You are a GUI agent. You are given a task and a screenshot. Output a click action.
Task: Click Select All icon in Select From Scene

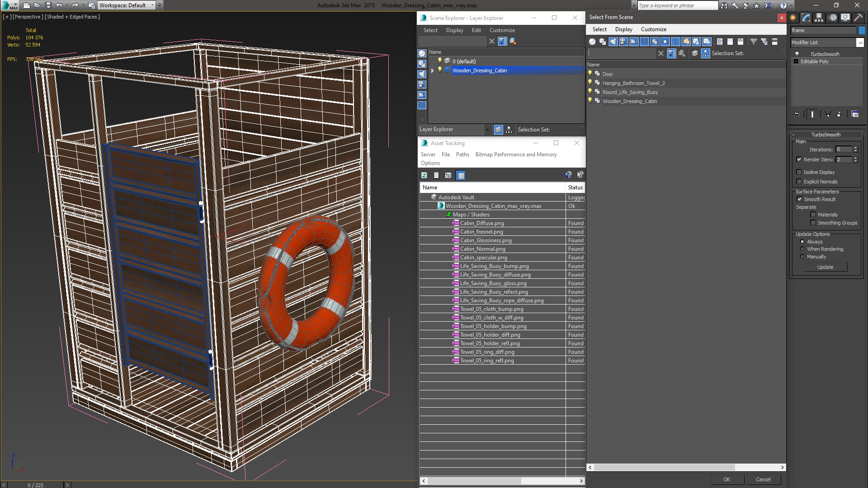tap(720, 42)
